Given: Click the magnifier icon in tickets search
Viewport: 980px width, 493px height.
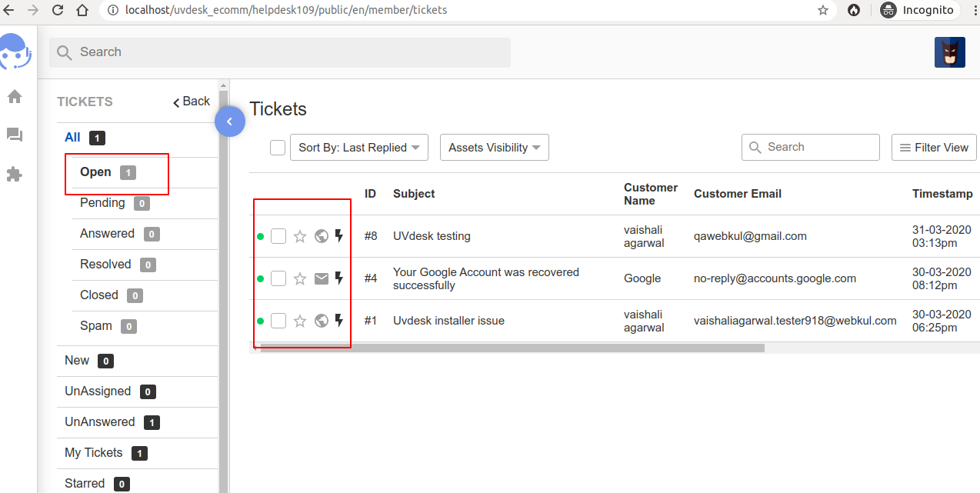Looking at the screenshot, I should (754, 147).
